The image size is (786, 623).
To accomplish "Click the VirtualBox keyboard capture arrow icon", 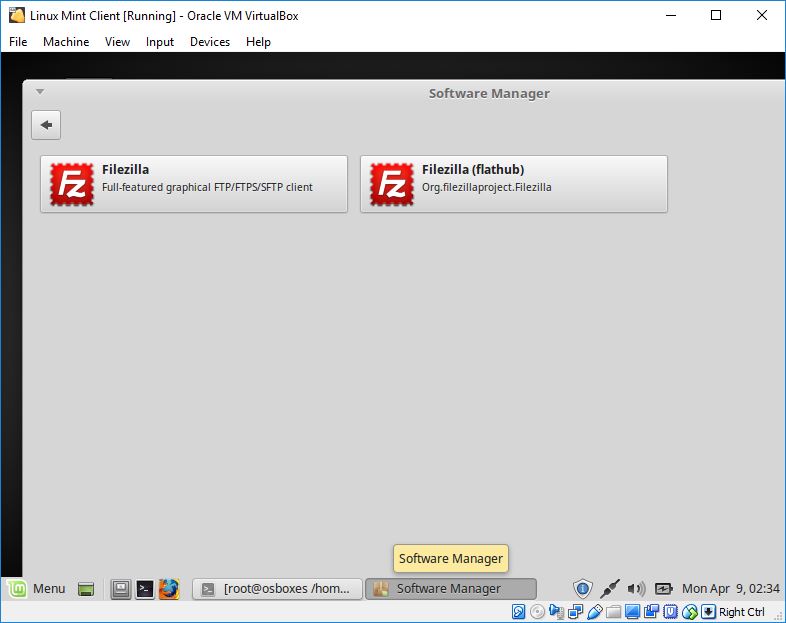I will (x=708, y=612).
